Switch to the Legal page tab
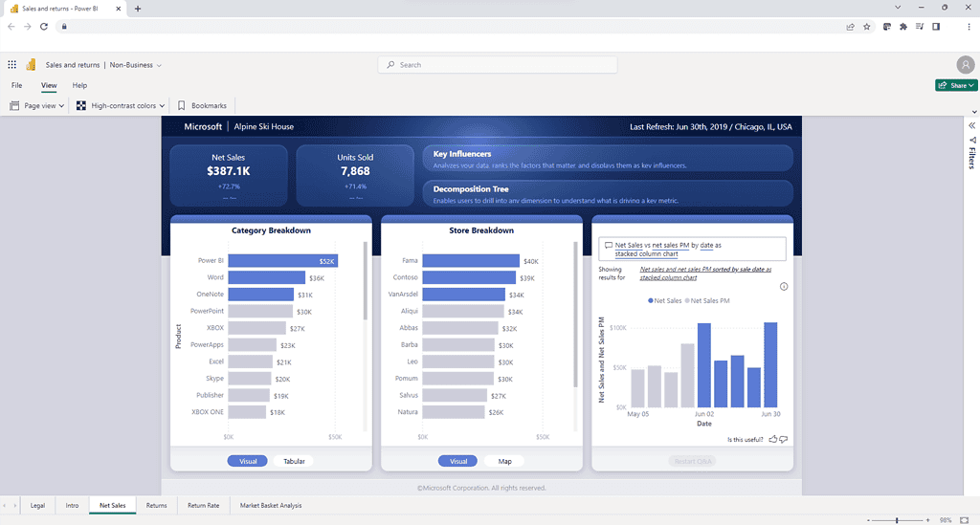Viewport: 980px width, 525px height. [x=37, y=506]
